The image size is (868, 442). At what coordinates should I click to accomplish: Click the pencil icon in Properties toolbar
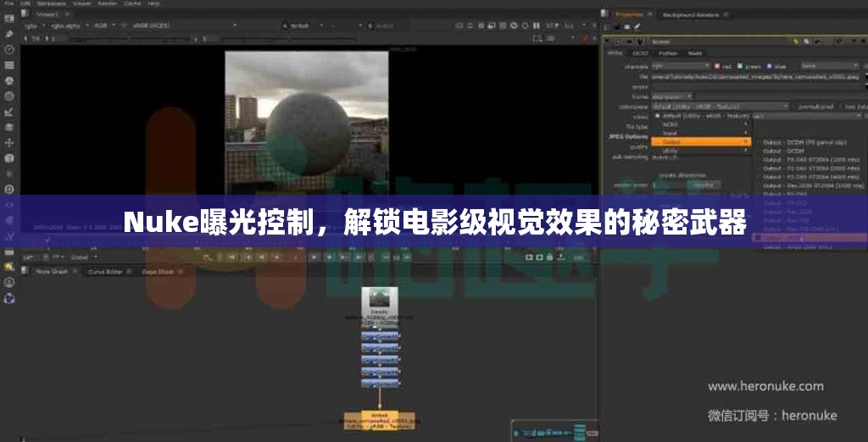click(x=637, y=26)
